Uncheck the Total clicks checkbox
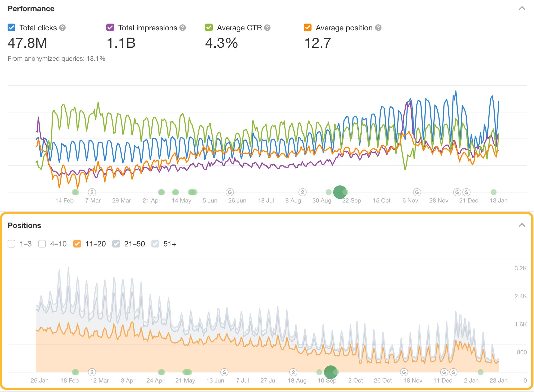The height and width of the screenshot is (392, 534). tap(11, 28)
